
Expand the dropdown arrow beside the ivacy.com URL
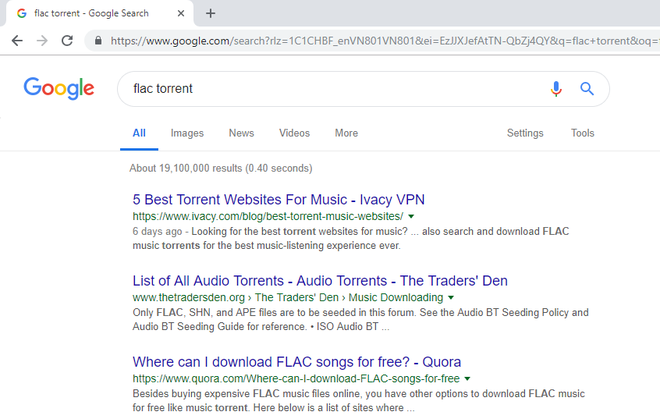pyautogui.click(x=411, y=216)
